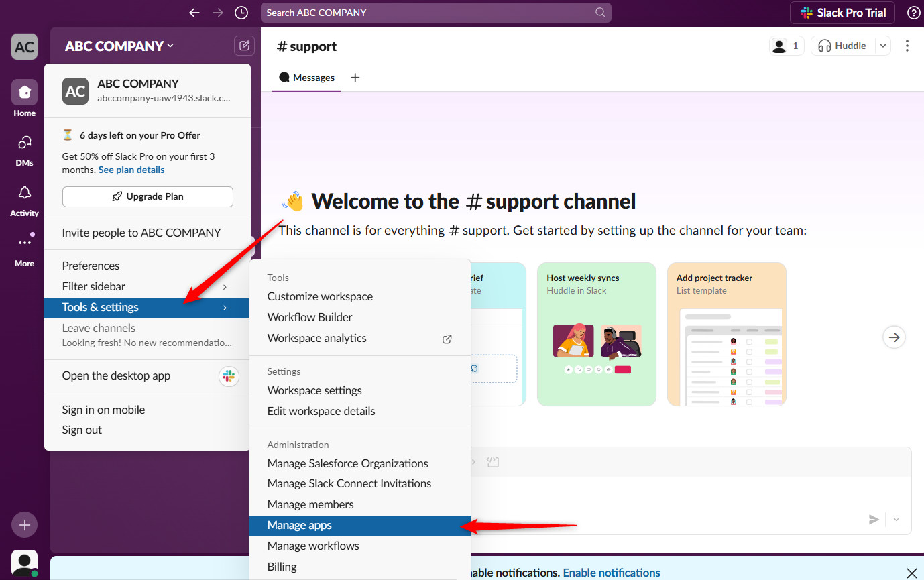The image size is (924, 580).
Task: Select Manage apps from Administration menu
Action: click(300, 525)
